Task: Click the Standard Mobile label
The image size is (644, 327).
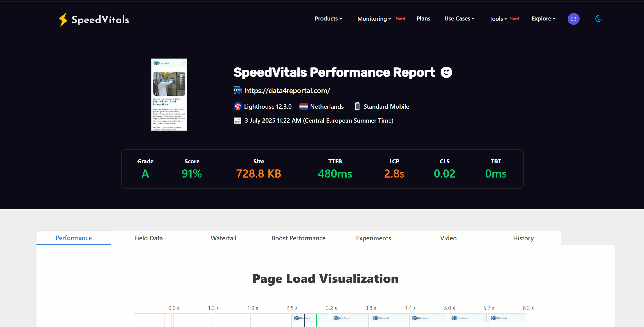Action: click(x=386, y=107)
